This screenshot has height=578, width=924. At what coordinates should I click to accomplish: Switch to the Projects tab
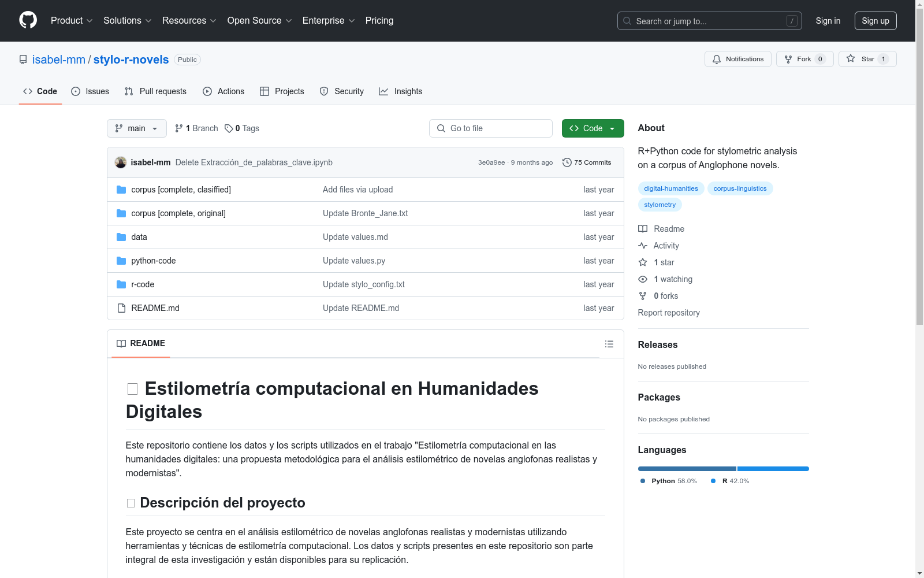[x=282, y=91]
